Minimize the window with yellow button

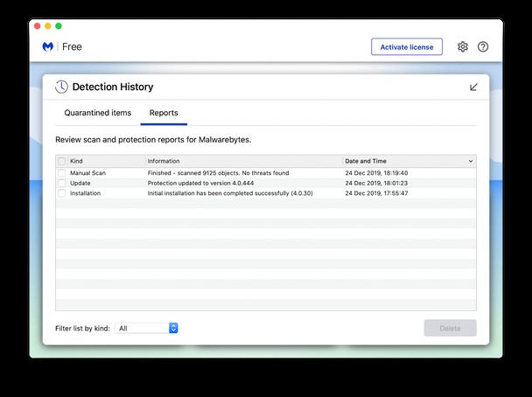coord(48,26)
